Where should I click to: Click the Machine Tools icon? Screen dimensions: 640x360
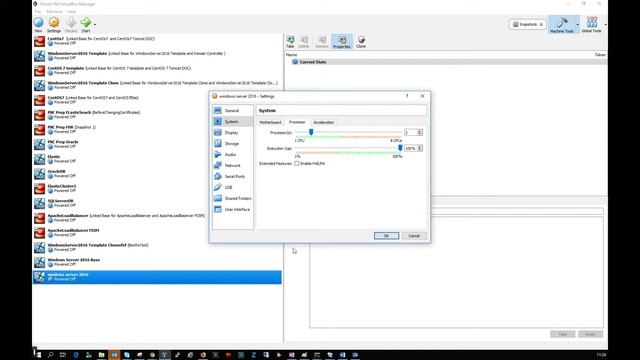562,24
